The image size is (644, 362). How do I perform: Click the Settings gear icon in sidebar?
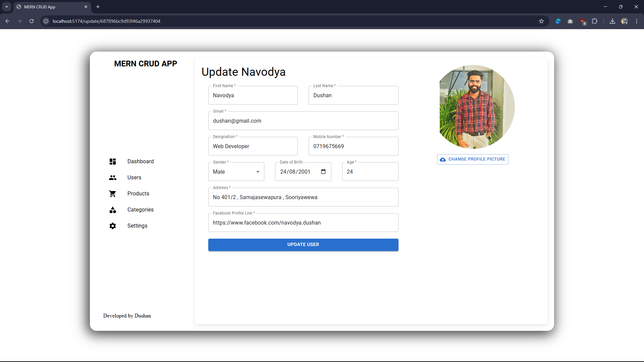(x=113, y=226)
